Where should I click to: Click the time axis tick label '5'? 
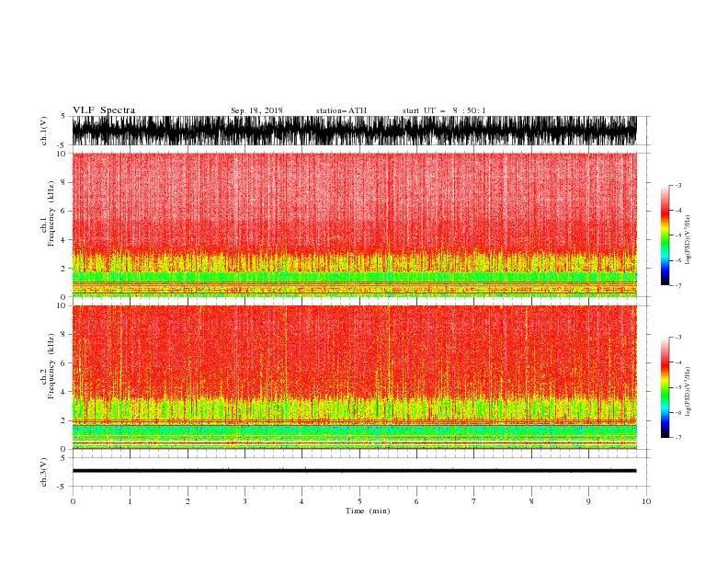point(359,501)
